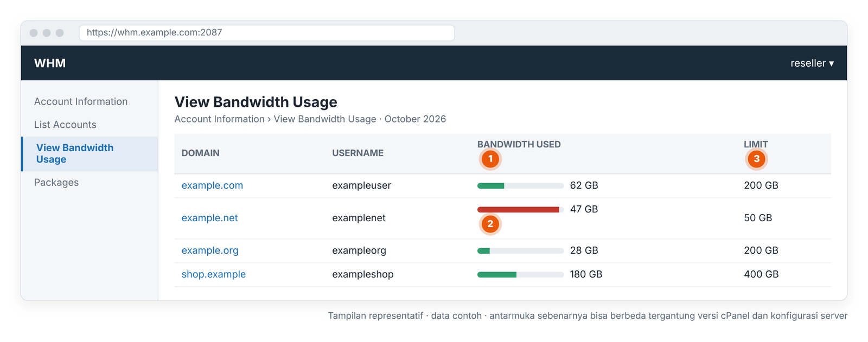Click the example.org row 200 GB limit
This screenshot has width=868, height=342.
click(x=761, y=250)
